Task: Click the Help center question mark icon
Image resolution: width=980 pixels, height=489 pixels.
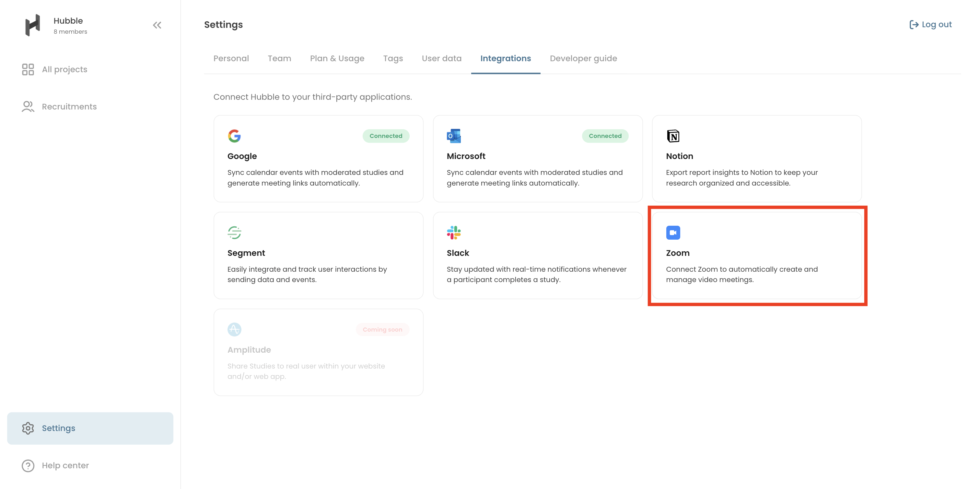Action: point(28,465)
